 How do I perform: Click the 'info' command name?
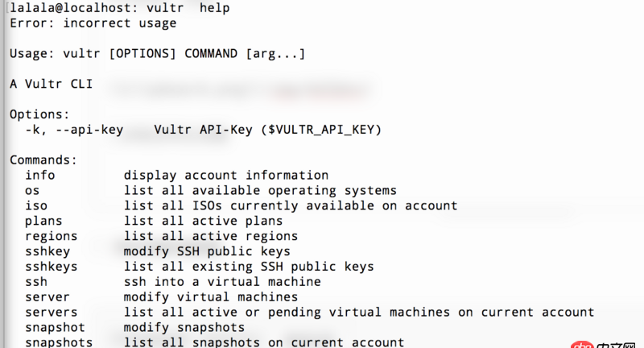tap(40, 176)
